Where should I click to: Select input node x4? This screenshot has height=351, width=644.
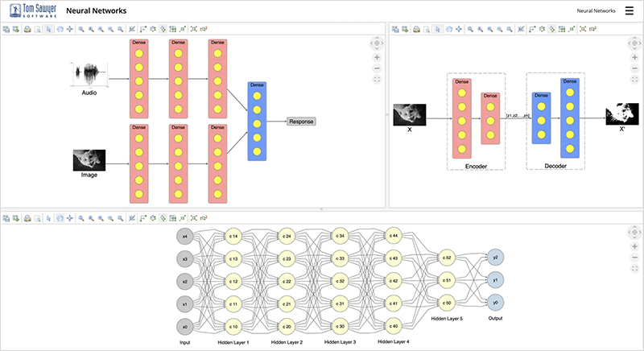click(x=185, y=237)
